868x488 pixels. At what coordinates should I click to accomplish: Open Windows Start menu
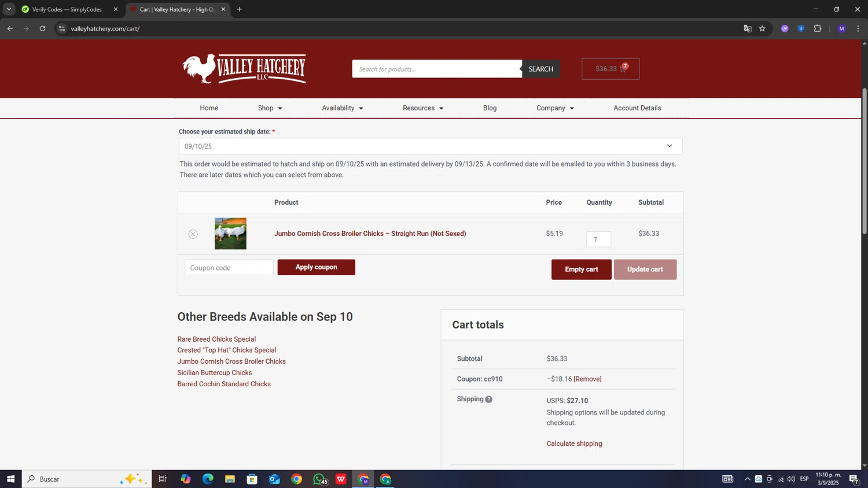tap(10, 479)
